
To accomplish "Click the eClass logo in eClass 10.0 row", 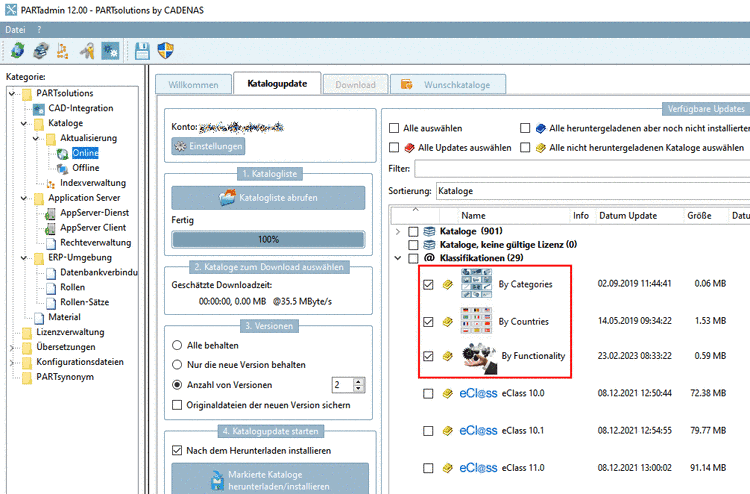I will pyautogui.click(x=478, y=394).
